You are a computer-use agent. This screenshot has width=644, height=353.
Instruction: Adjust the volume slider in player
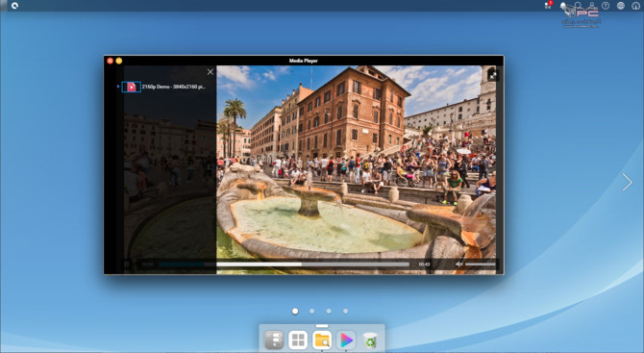coord(481,265)
